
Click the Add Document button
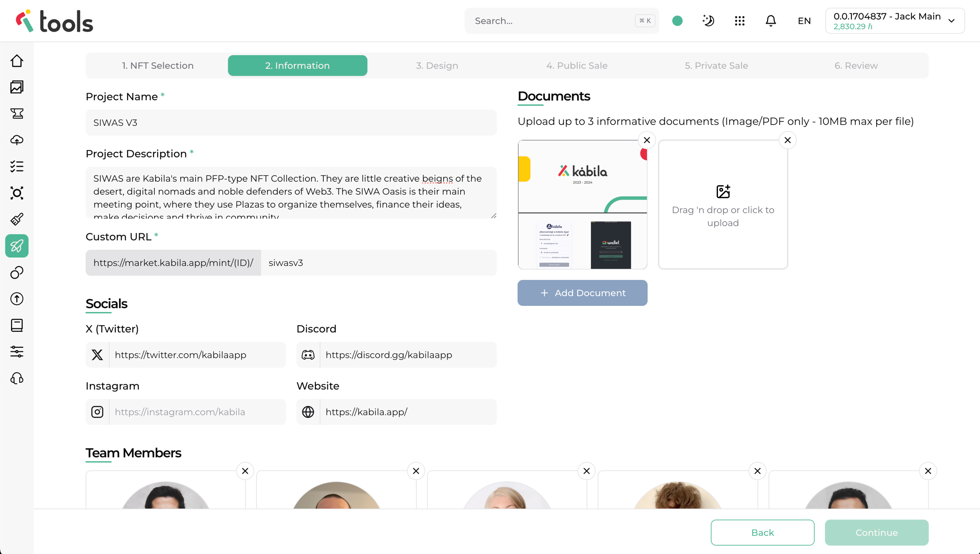tap(582, 293)
